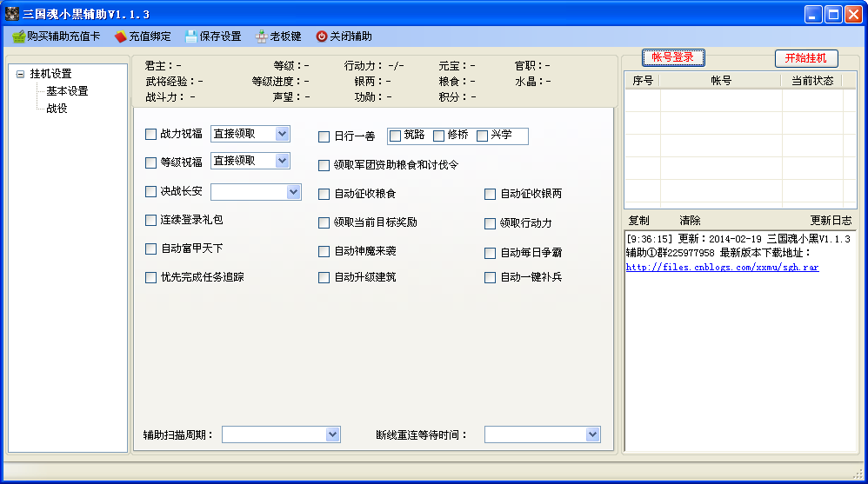Screen dimensions: 868x484
Task: Tick 自动一键补兵 checkbox
Action: pos(490,278)
